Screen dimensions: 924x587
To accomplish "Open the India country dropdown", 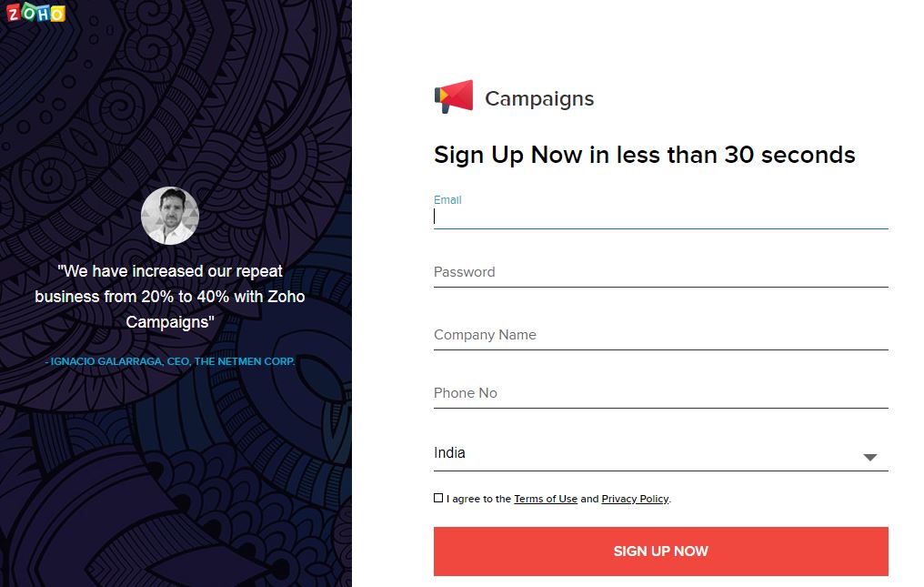I will point(660,453).
